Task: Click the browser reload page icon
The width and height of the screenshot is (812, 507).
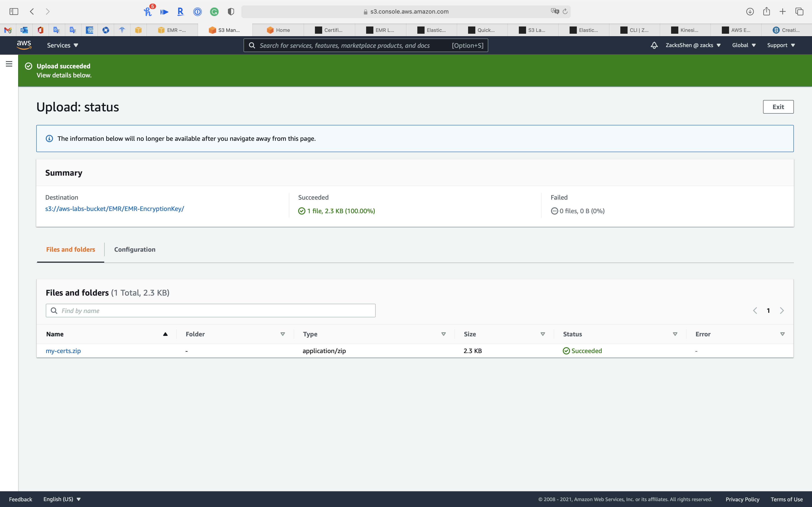Action: [565, 11]
